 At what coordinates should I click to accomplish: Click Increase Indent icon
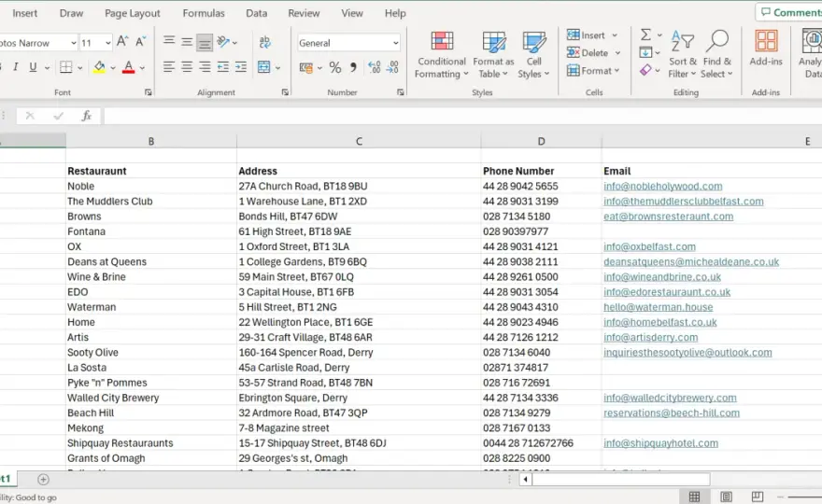pos(241,67)
